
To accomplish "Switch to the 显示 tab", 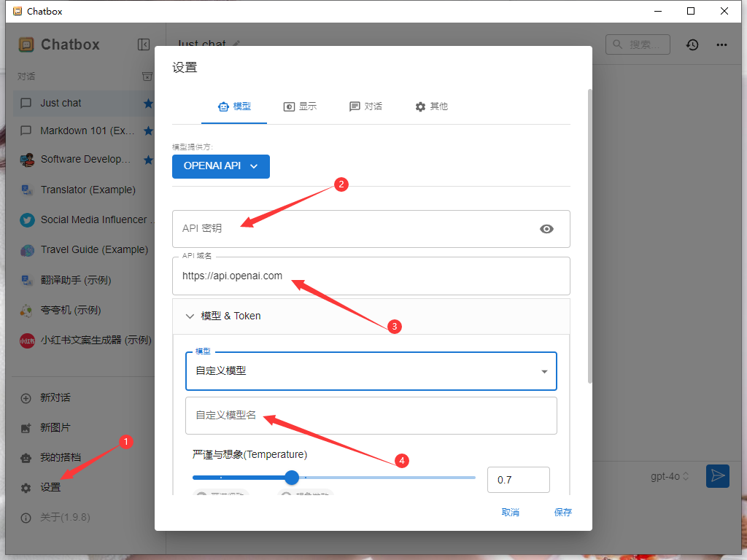I will point(300,106).
